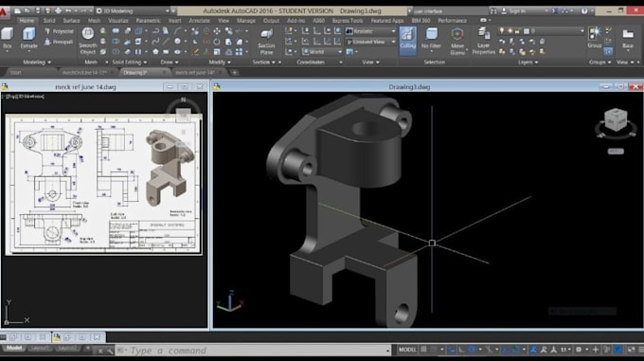
Task: Expand the Groups panel
Action: pyautogui.click(x=600, y=63)
